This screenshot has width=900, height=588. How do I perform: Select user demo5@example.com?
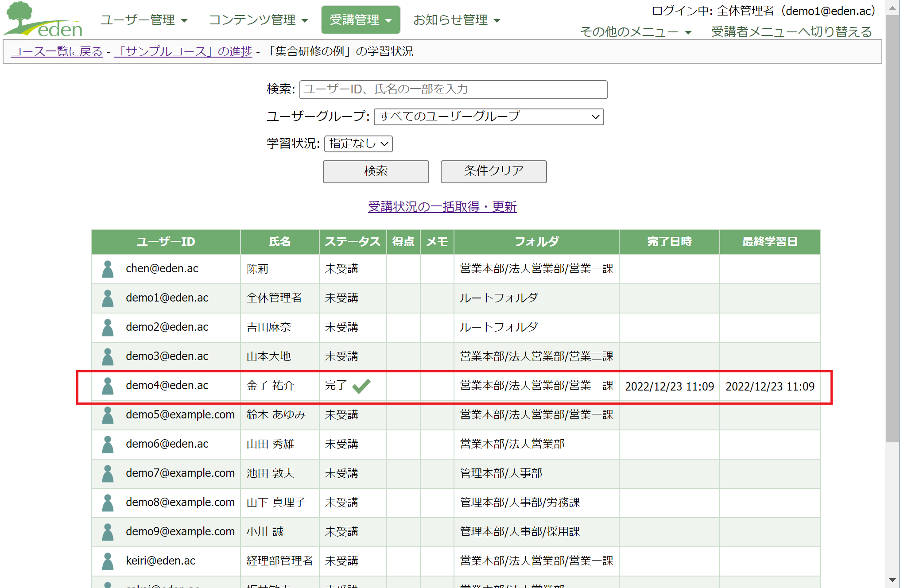(180, 414)
